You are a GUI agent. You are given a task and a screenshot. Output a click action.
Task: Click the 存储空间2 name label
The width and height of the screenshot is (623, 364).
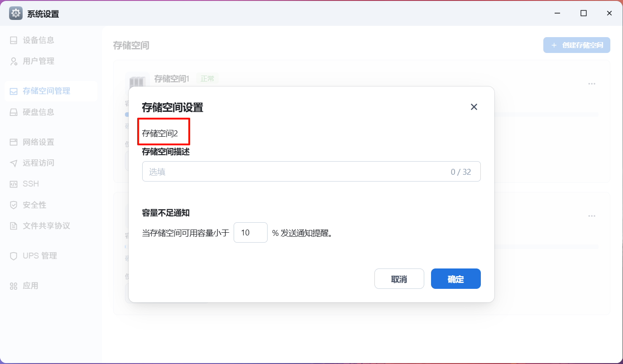tap(160, 133)
